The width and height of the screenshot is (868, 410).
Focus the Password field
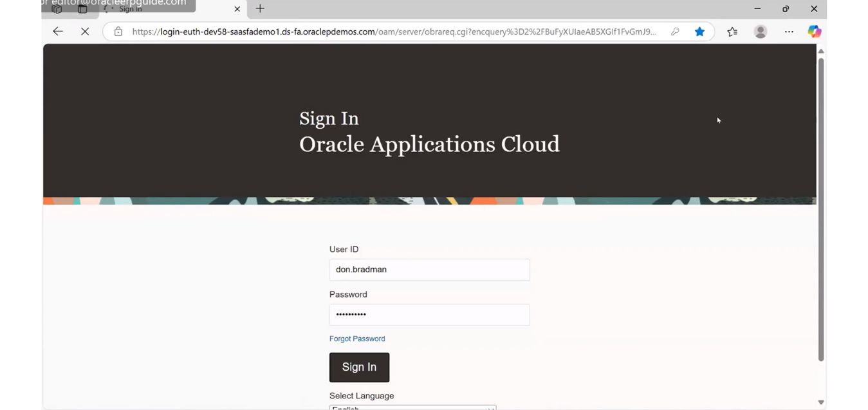(429, 314)
